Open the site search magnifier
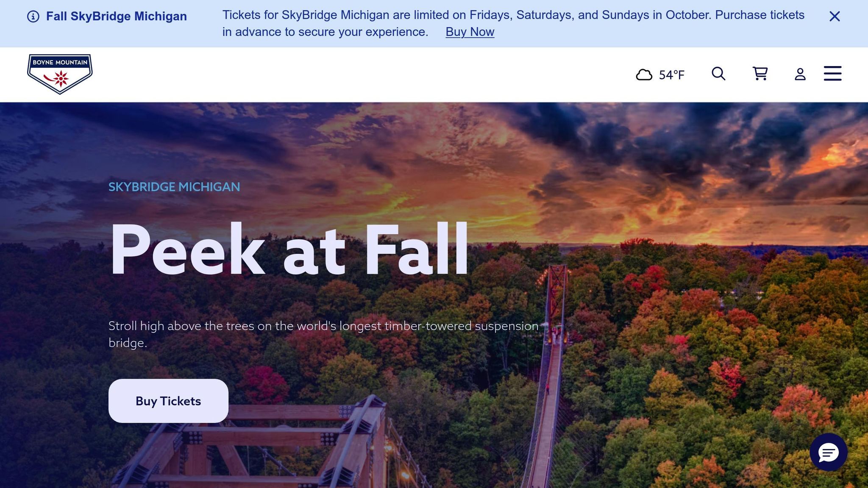 [718, 74]
